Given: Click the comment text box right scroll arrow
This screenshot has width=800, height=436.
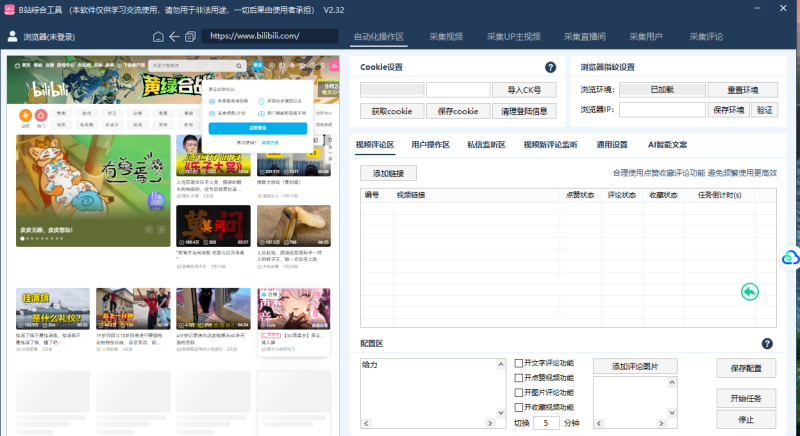Looking at the screenshot, I should pos(490,423).
